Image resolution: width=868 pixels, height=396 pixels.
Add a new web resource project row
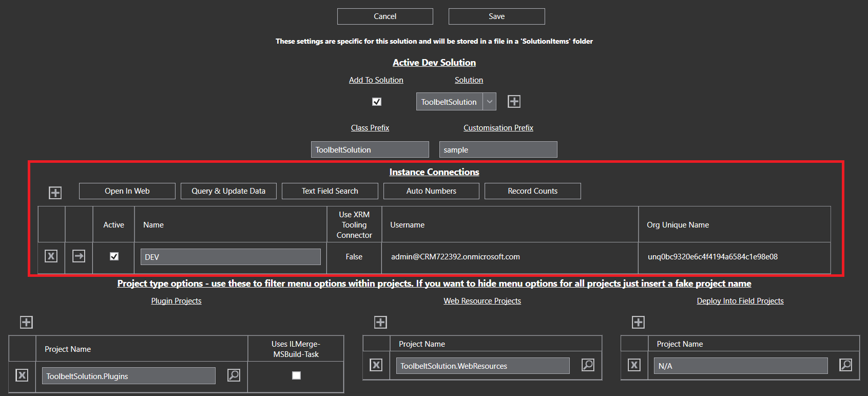(x=380, y=322)
